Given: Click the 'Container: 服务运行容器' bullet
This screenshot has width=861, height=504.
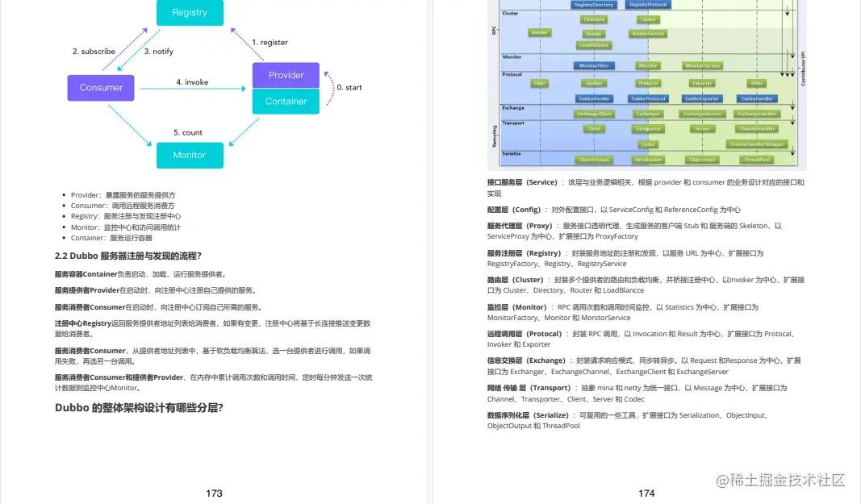Looking at the screenshot, I should 111,238.
